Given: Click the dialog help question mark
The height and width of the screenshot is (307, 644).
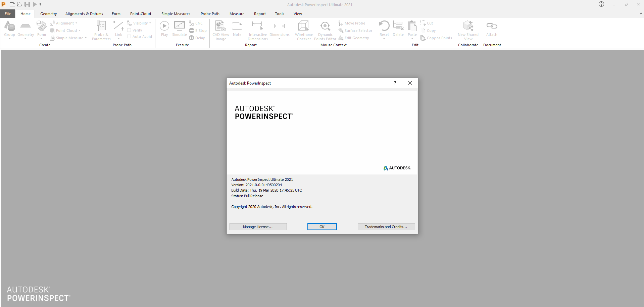Looking at the screenshot, I should pos(395,83).
